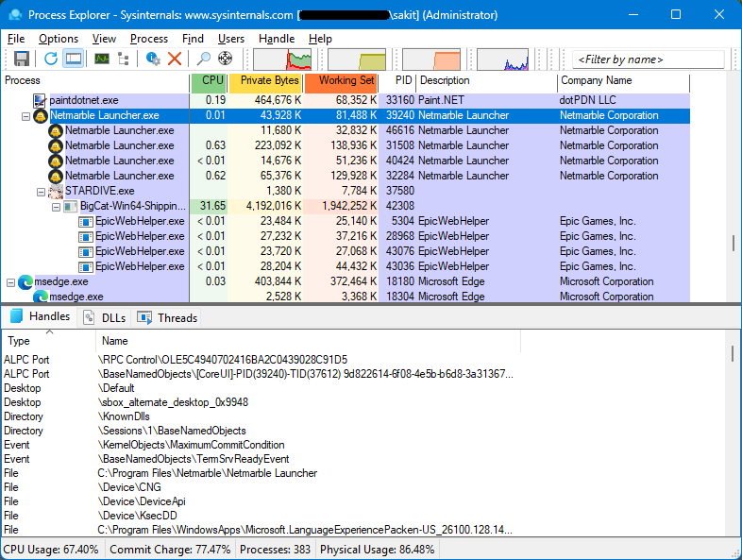Sort by the Process column header
This screenshot has width=742, height=560.
point(95,81)
